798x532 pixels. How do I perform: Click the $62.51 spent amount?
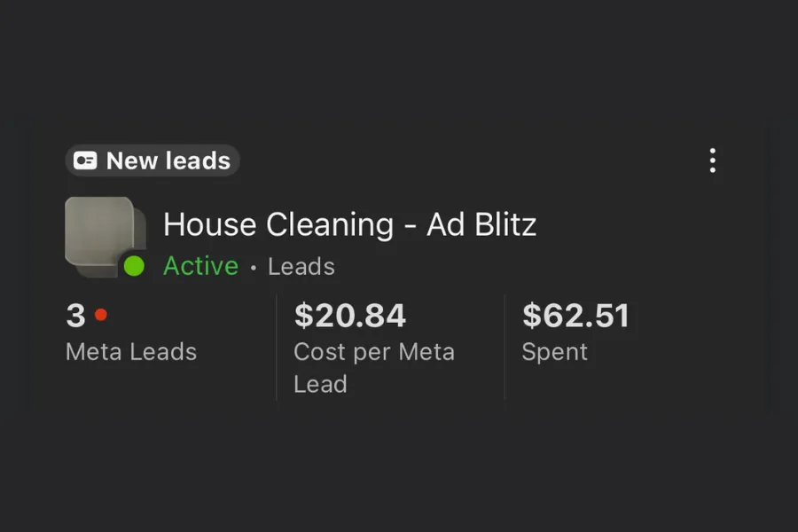[x=575, y=316]
